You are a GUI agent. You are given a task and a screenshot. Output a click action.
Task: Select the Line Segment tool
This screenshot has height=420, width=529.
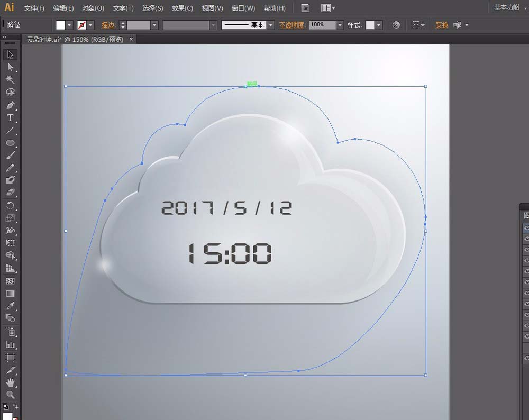coord(10,130)
